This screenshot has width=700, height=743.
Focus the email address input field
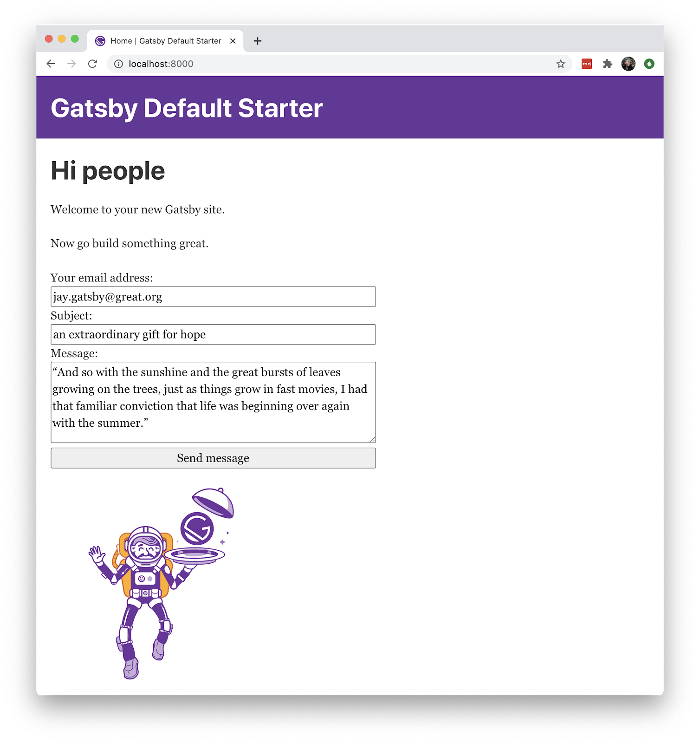213,297
